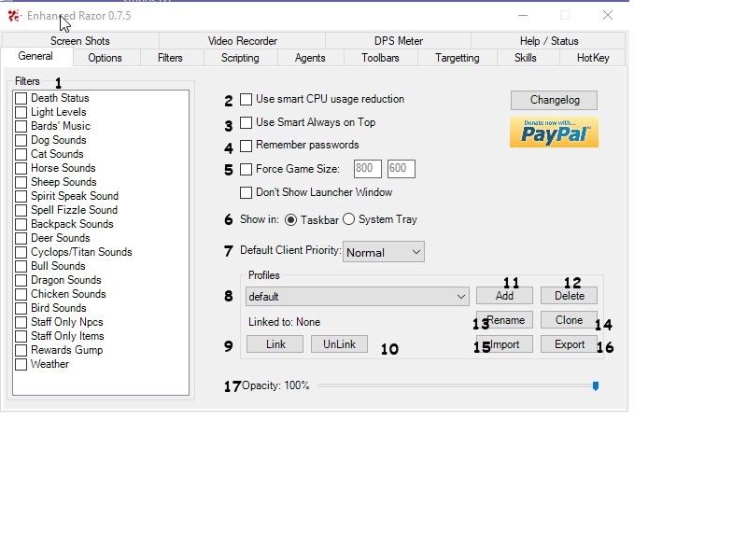Go to the HotKey tab
This screenshot has height=560, width=747.
point(593,58)
